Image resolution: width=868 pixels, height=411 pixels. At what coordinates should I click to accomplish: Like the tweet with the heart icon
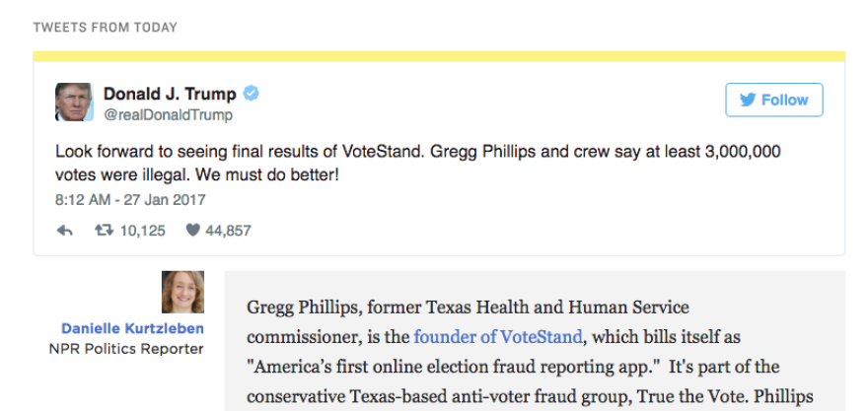point(193,231)
